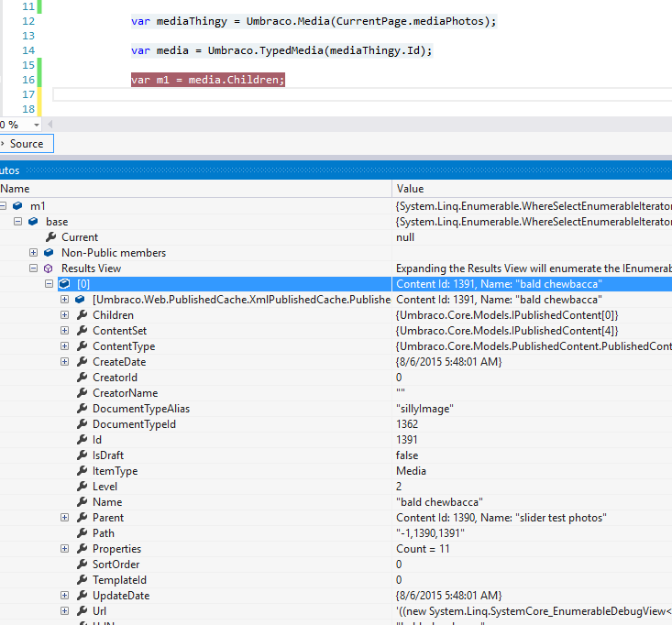
Task: Expand the Url property
Action: 65,611
